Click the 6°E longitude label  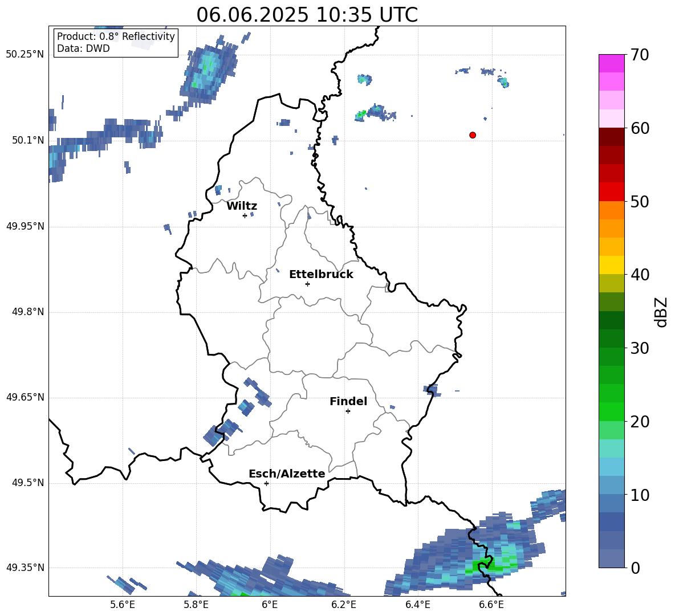[270, 605]
